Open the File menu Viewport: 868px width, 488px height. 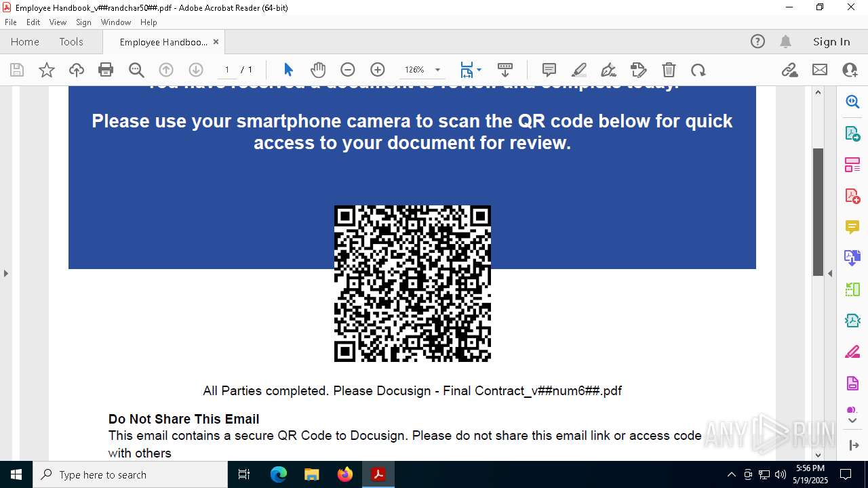(x=11, y=22)
